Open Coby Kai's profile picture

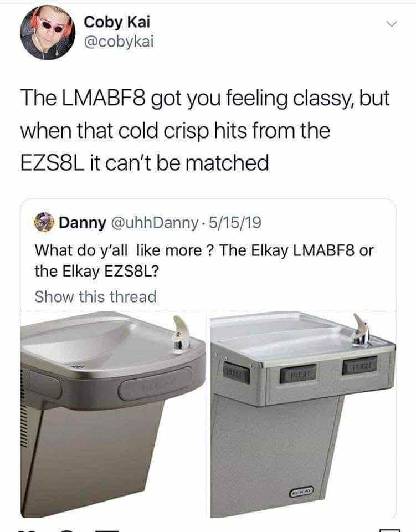[48, 33]
